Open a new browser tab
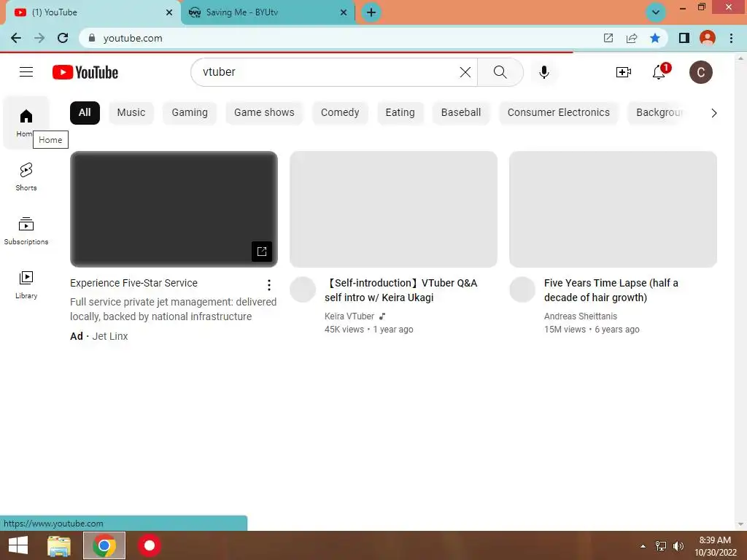Screen dimensions: 747x560 (x=371, y=12)
